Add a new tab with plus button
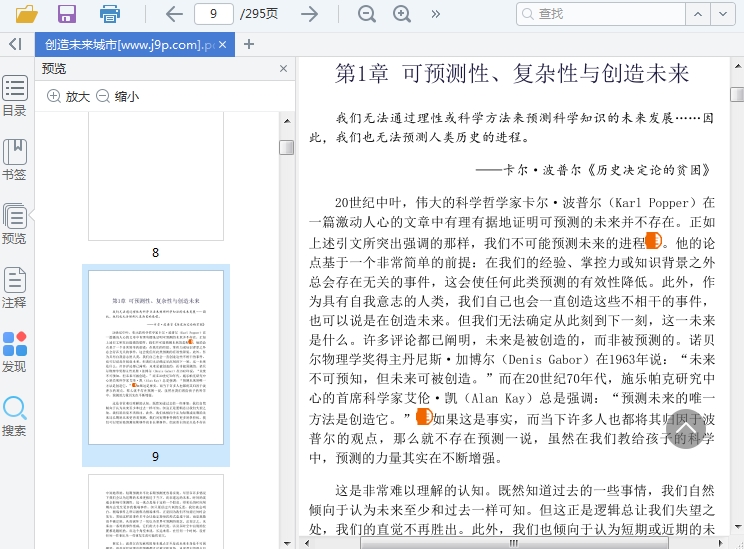This screenshot has width=744, height=549. click(x=249, y=44)
